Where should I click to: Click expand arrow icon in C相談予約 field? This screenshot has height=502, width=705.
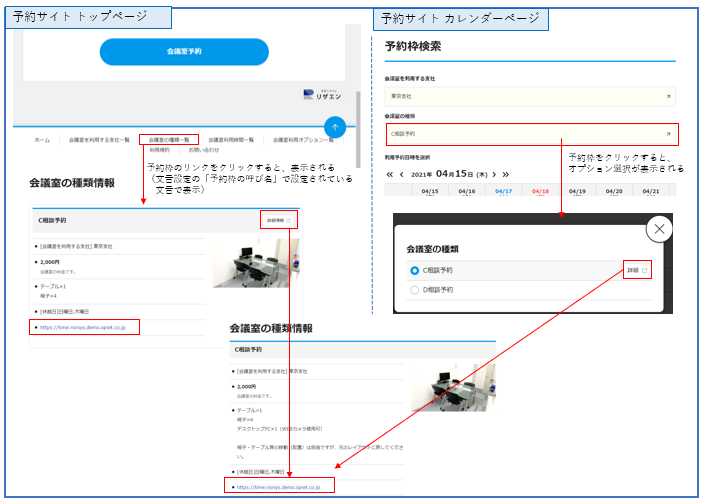[x=669, y=134]
